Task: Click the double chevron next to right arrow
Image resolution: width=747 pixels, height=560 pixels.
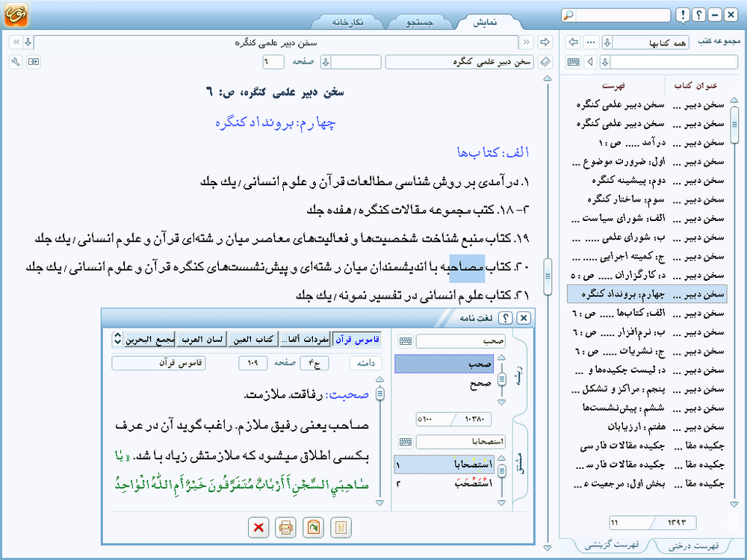Action: click(527, 43)
